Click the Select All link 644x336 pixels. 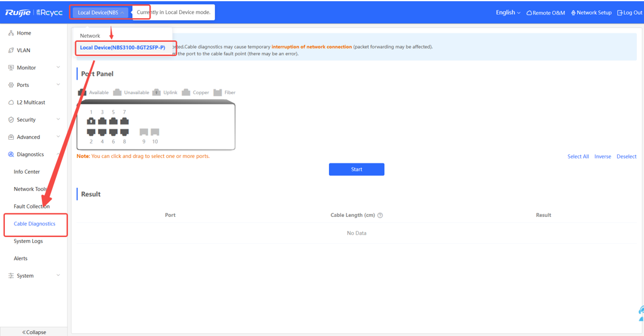click(578, 157)
